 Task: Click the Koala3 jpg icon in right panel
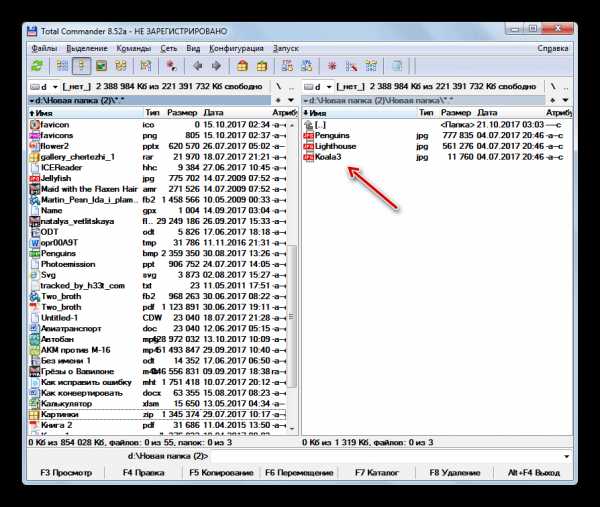308,157
